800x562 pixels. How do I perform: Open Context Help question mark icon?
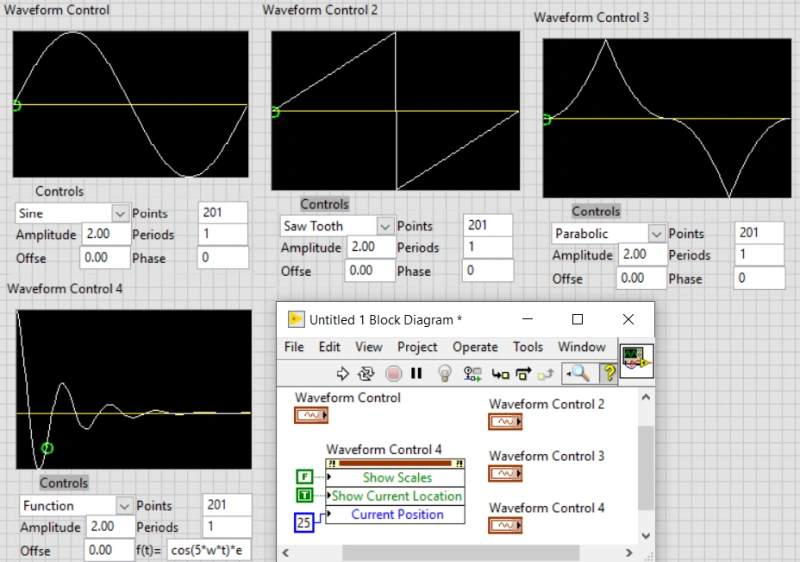pos(609,374)
